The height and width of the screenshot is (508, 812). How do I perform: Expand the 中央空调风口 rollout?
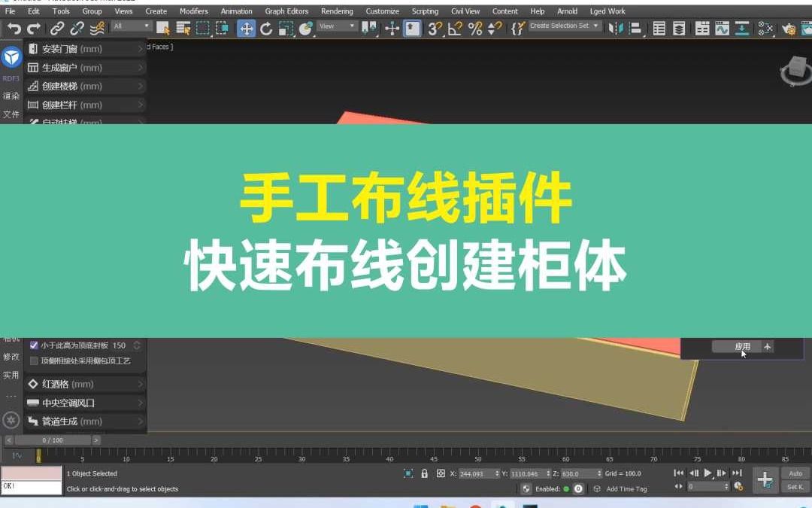[x=86, y=403]
